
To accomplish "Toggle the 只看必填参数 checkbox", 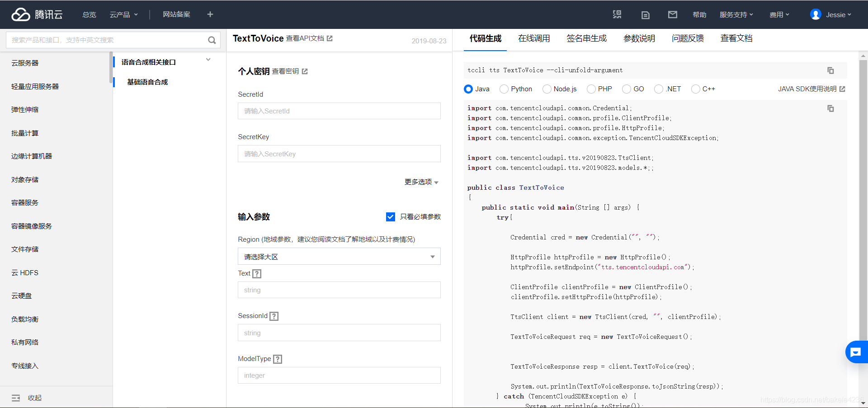I will coord(391,217).
